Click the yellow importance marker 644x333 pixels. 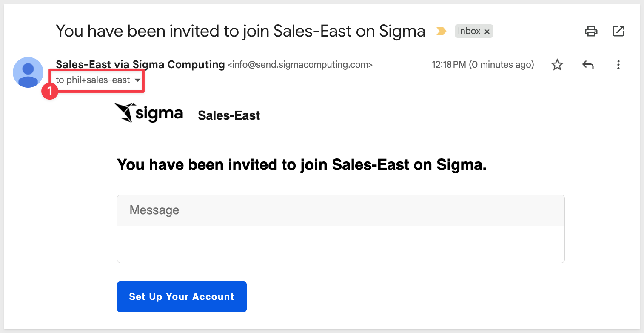click(441, 31)
